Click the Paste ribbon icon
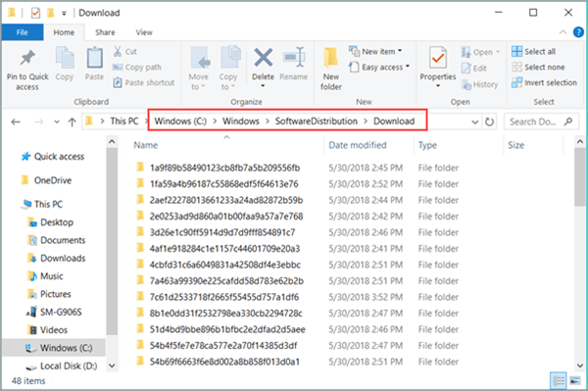Image resolution: width=588 pixels, height=391 pixels. pyautogui.click(x=94, y=58)
